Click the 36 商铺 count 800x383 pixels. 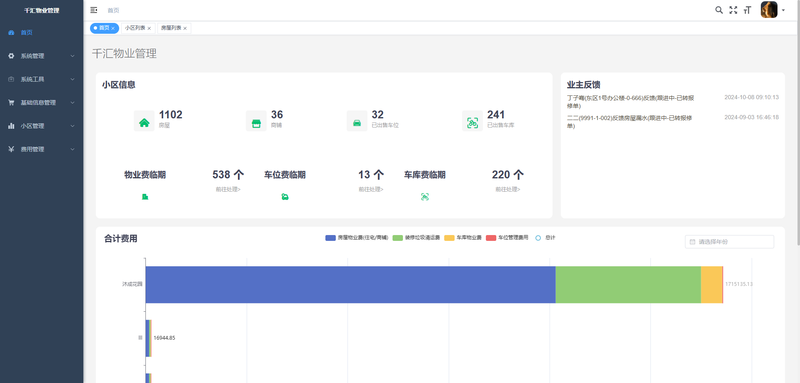(x=277, y=115)
